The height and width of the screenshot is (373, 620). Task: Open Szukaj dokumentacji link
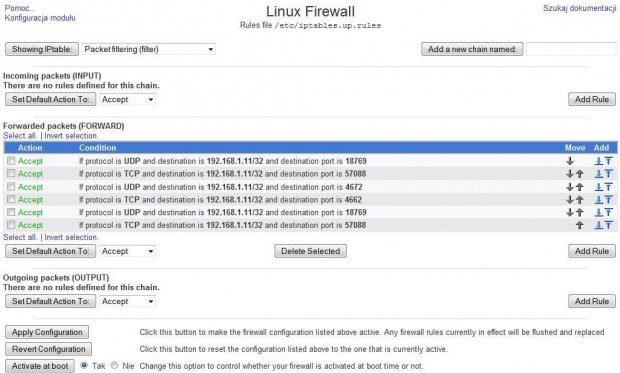click(579, 8)
